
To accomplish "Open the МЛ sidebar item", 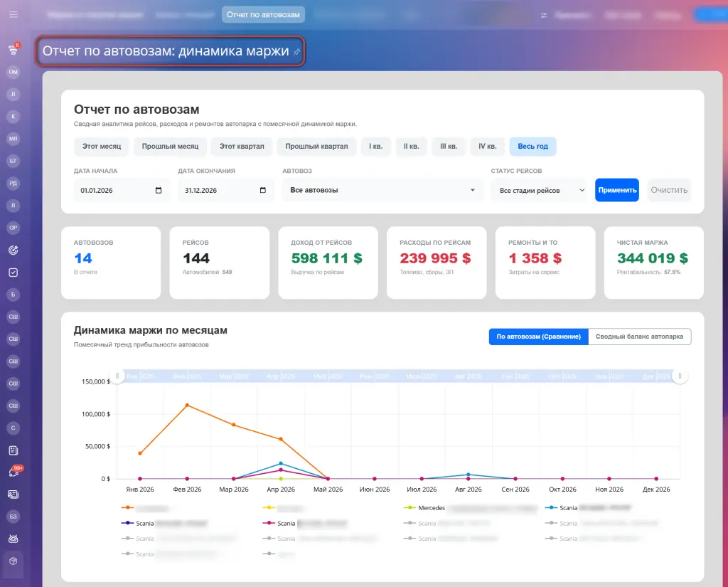I will tap(13, 139).
